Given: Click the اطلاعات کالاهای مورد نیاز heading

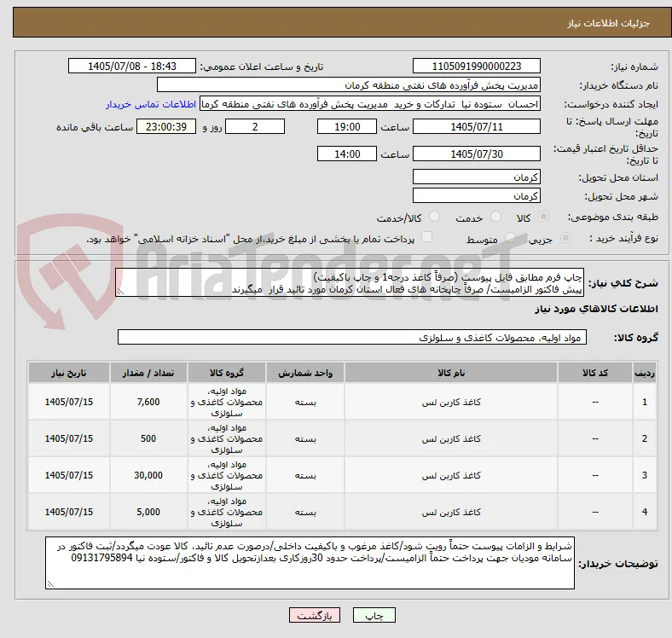Looking at the screenshot, I should pos(596,309).
